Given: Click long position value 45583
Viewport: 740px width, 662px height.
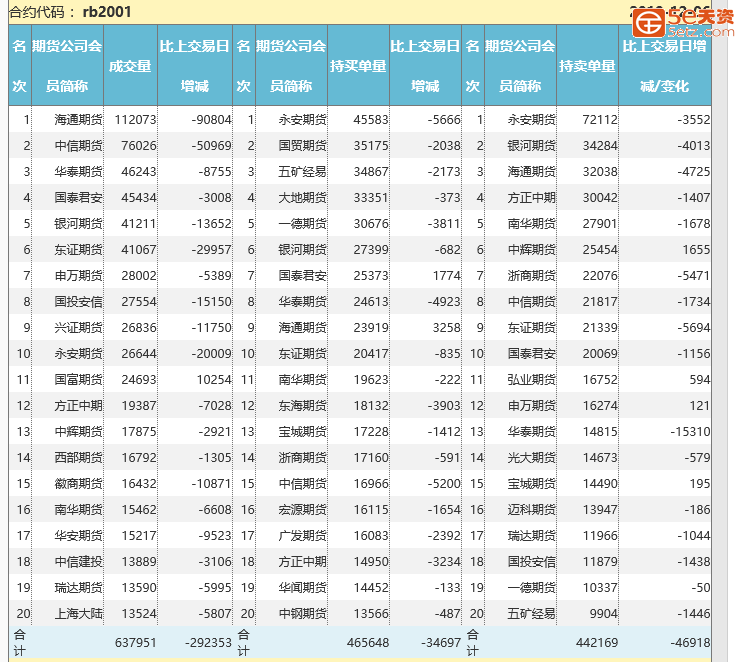Looking at the screenshot, I should coord(371,120).
